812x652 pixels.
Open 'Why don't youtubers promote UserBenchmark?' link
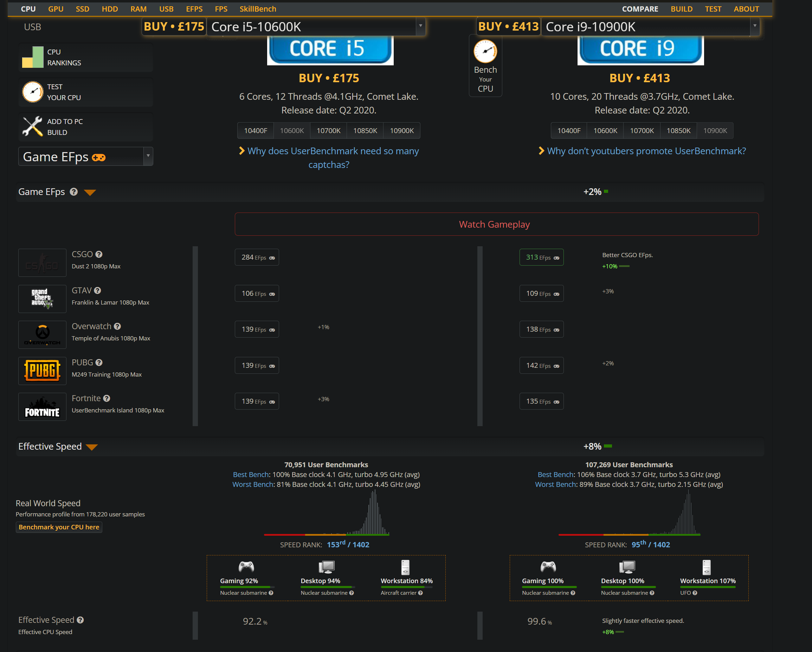click(x=646, y=151)
